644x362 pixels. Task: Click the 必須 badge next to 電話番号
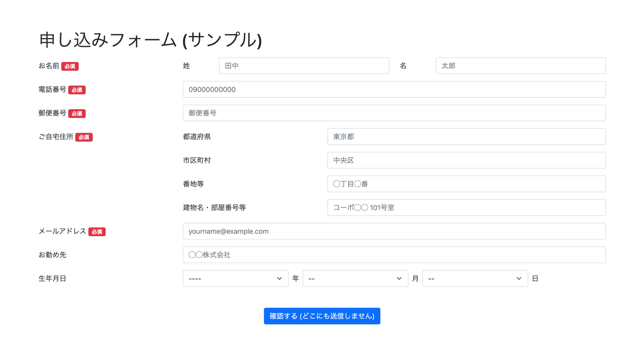pos(77,90)
